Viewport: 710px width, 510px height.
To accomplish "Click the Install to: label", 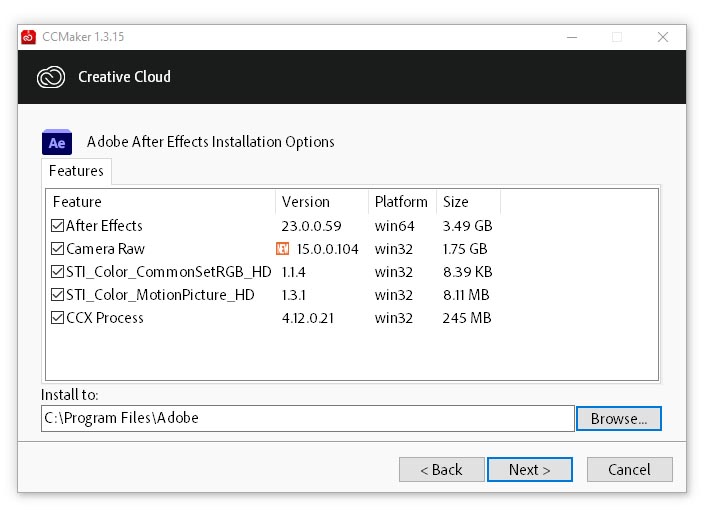I will point(69,395).
